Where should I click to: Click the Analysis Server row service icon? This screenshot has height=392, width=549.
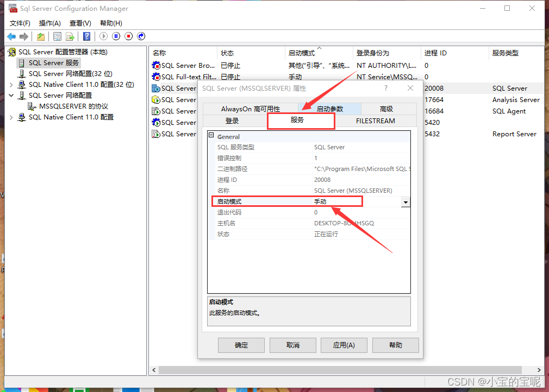click(x=156, y=100)
